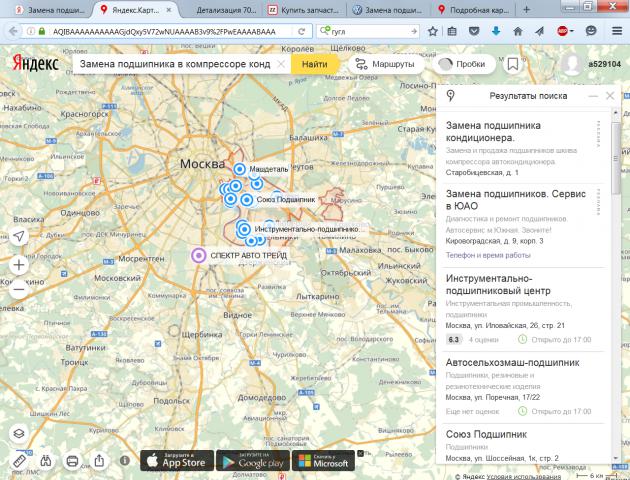Viewport: 630px width, 480px height.
Task: Open the bookmarks list toolbar icon
Action: coord(452,31)
